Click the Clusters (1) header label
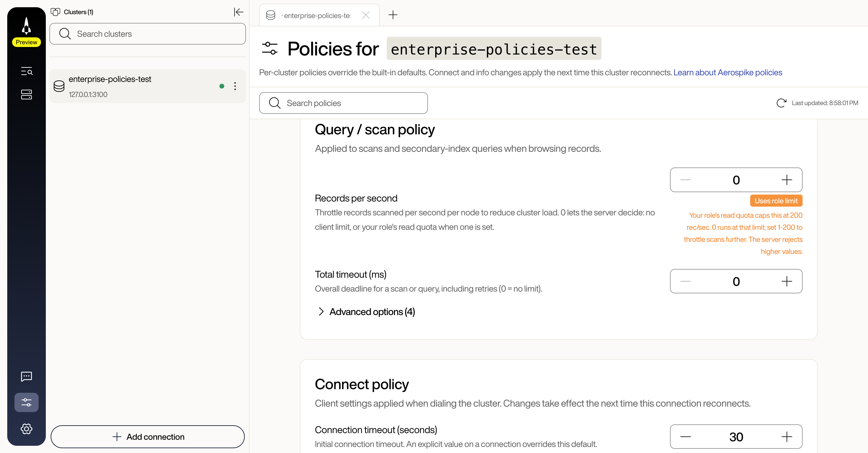The image size is (868, 453). [x=78, y=12]
